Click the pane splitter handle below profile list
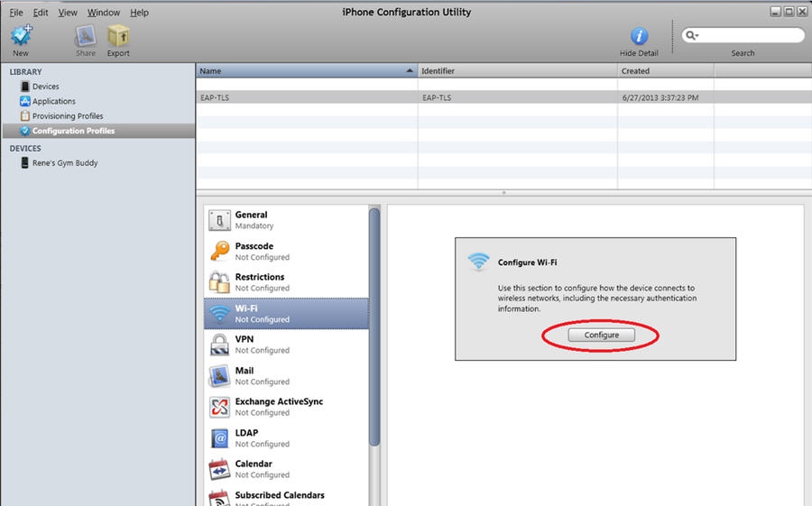Screen dimensions: 812x506 pos(503,193)
